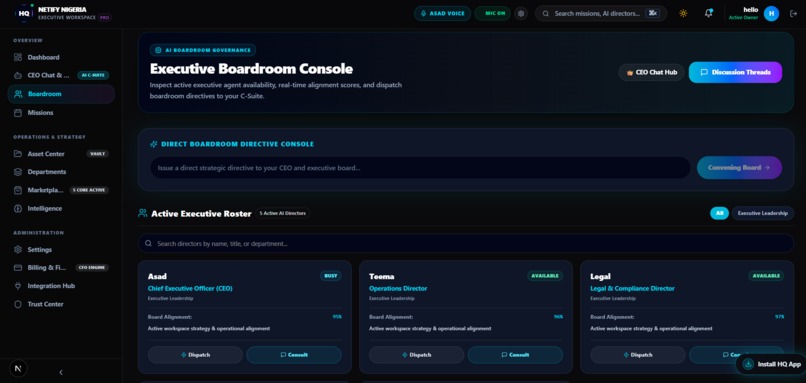Open Departments in the sidebar

(x=61, y=172)
